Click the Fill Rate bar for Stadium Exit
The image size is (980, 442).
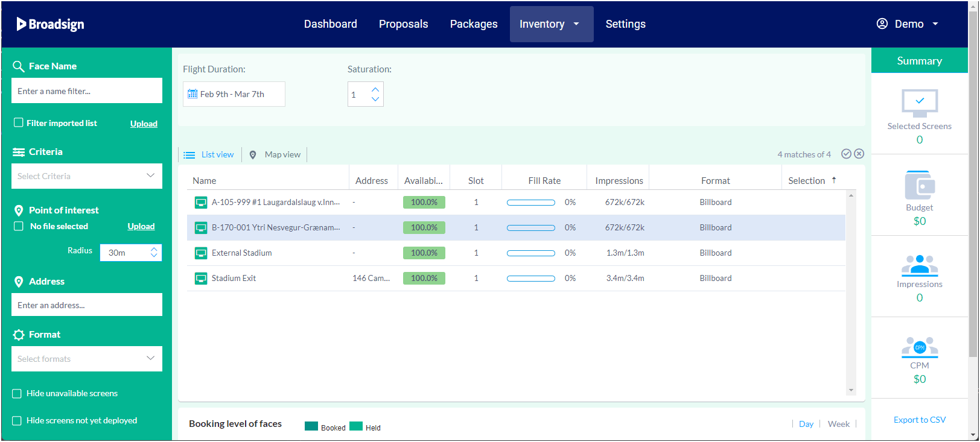(531, 279)
